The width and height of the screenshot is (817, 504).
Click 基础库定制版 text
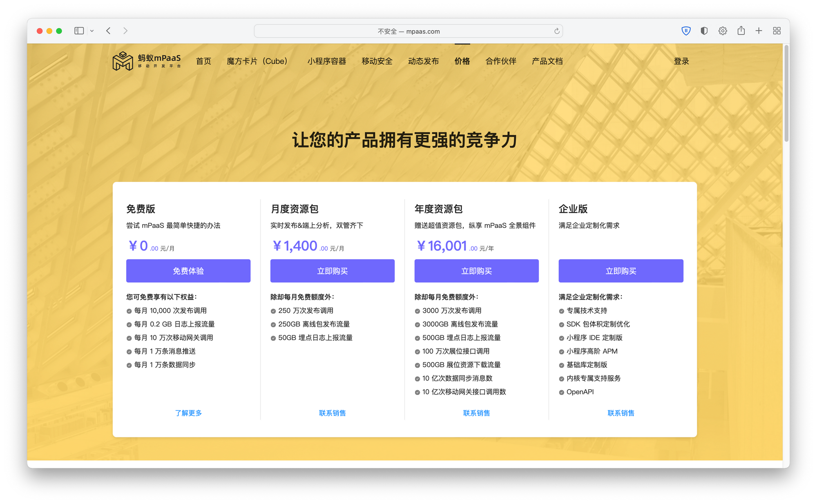pos(587,365)
